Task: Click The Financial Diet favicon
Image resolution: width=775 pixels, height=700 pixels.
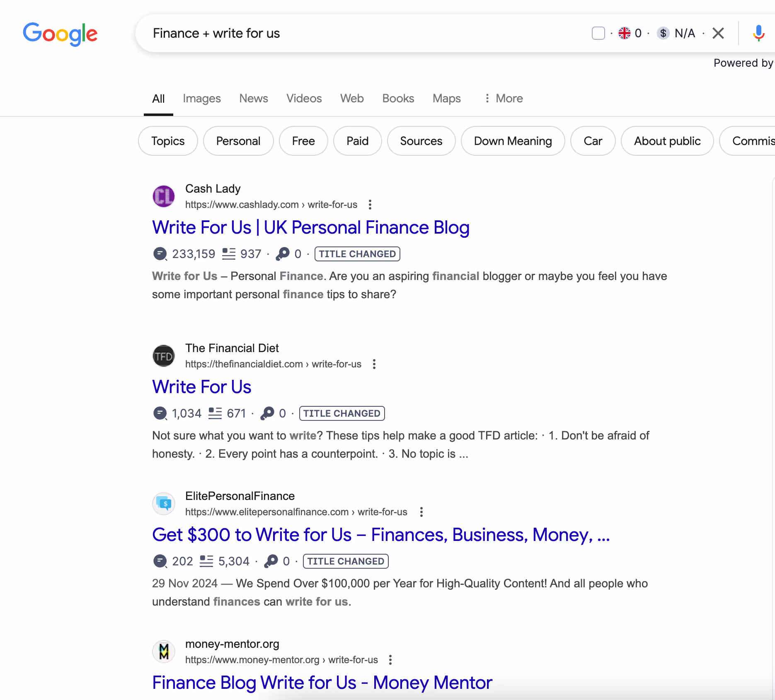Action: coord(164,356)
